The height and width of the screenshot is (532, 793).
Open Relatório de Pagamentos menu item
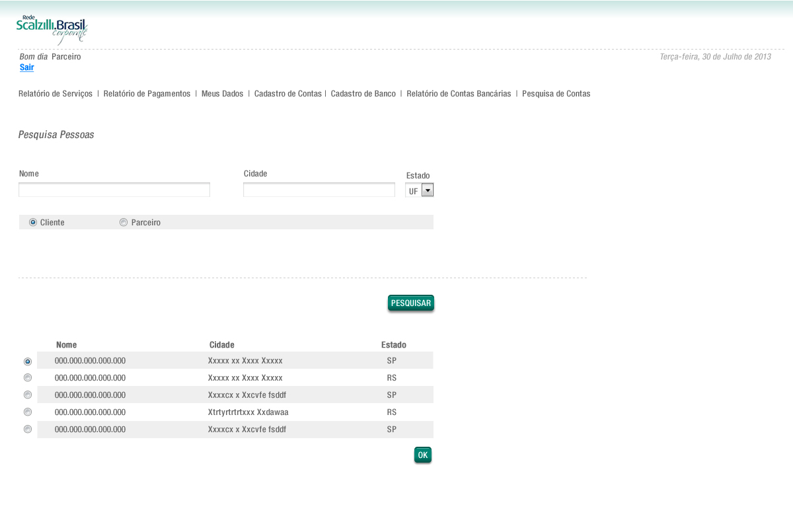pos(147,94)
